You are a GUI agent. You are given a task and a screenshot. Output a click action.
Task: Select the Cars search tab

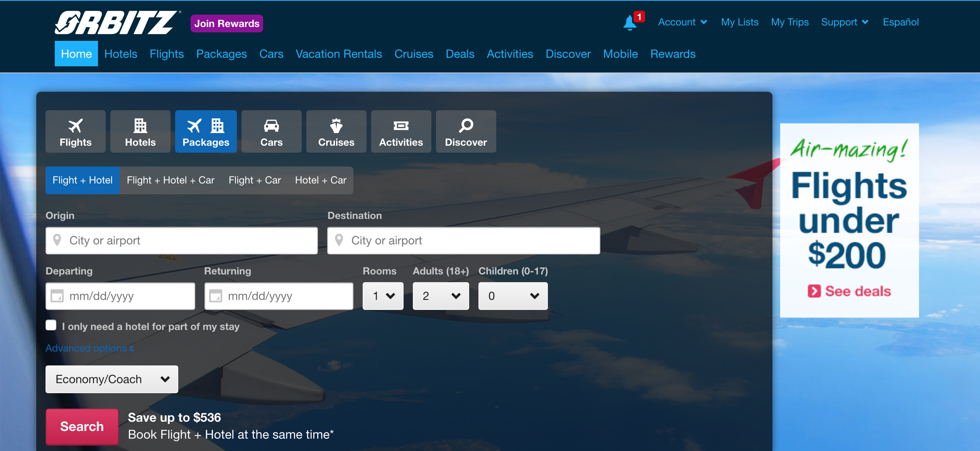coord(272,131)
